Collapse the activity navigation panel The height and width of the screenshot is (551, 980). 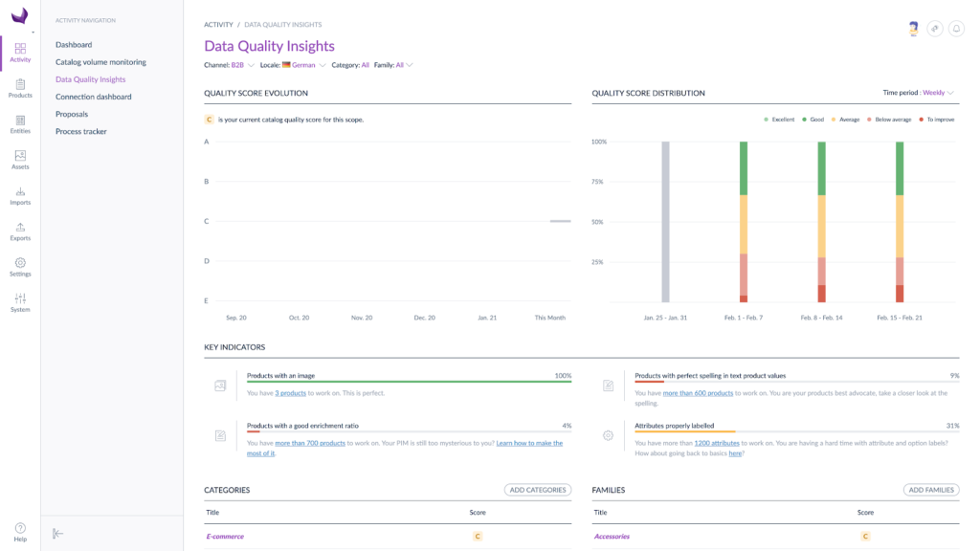(58, 533)
